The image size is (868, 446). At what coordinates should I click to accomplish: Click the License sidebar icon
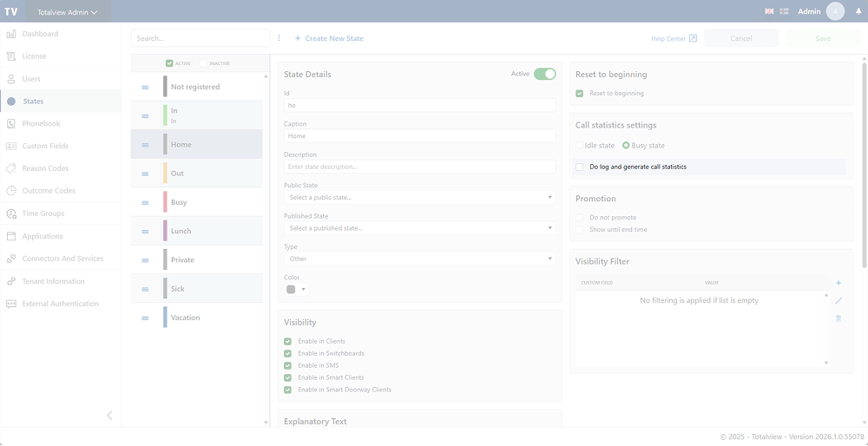(10, 56)
